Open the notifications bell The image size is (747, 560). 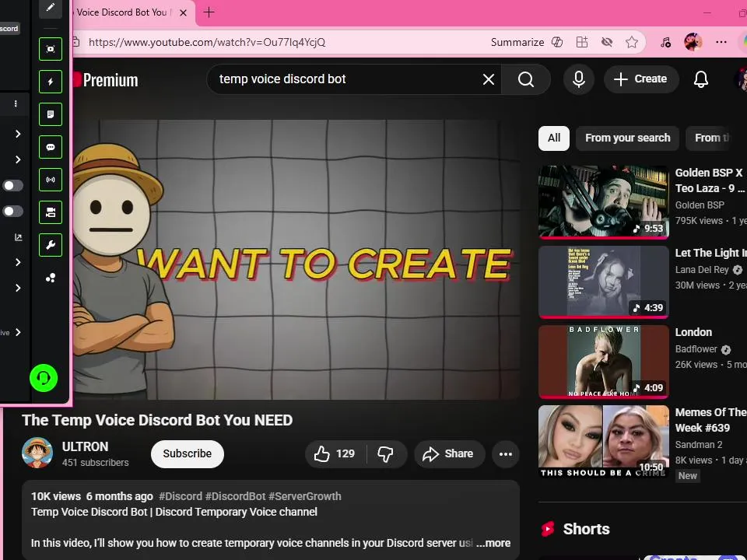point(701,79)
